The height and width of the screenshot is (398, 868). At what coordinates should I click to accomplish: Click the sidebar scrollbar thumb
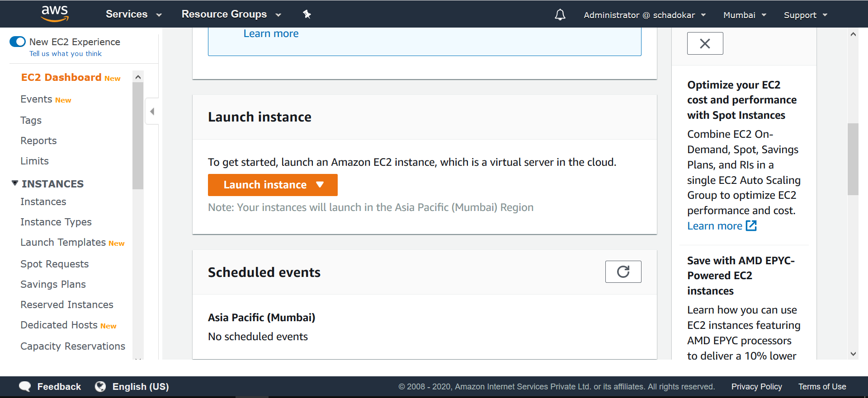tap(138, 136)
